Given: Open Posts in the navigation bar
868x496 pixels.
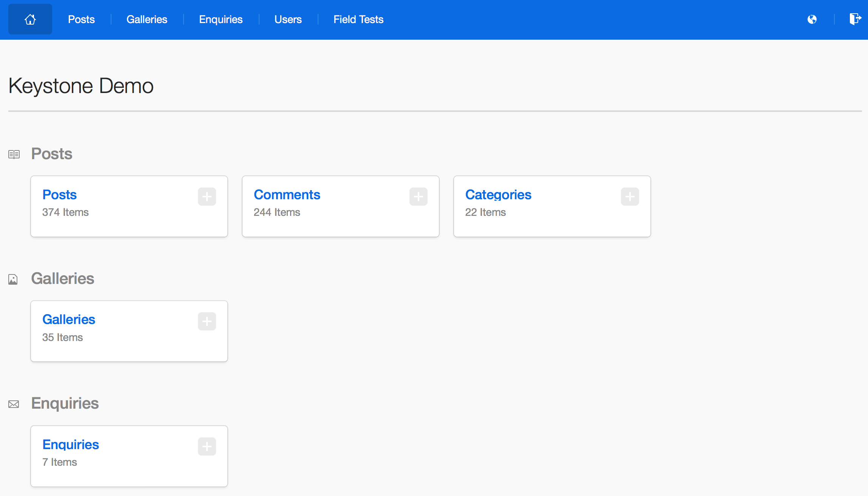Looking at the screenshot, I should pos(81,19).
